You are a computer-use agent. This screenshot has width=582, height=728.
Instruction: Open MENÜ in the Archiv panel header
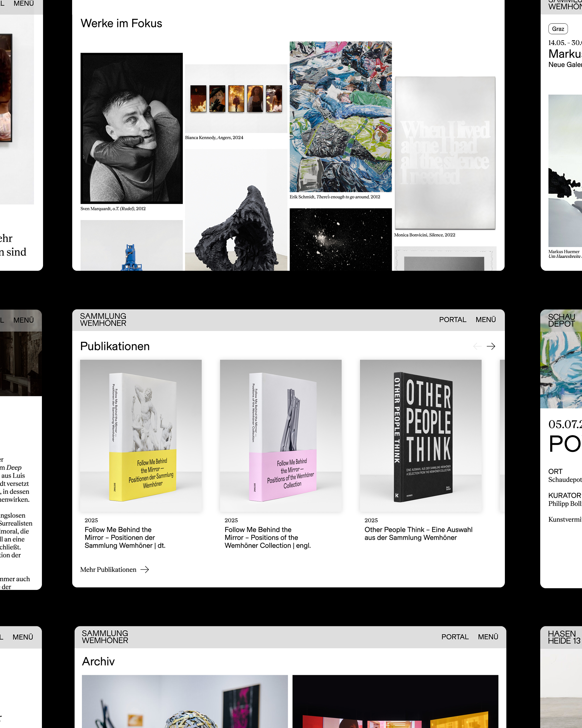[488, 637]
